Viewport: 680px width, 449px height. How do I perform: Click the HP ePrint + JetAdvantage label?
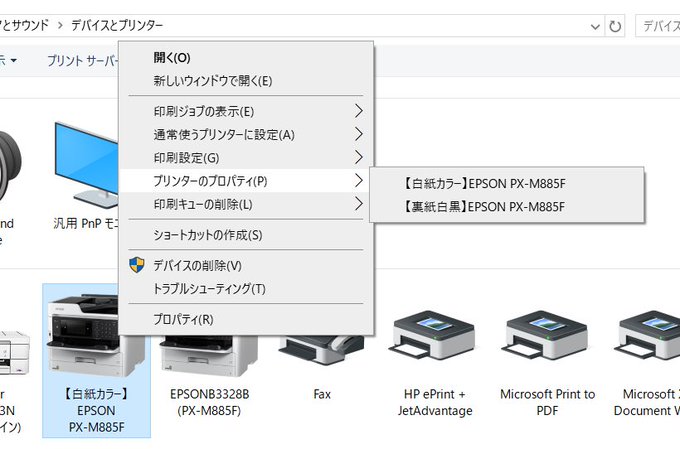click(435, 402)
